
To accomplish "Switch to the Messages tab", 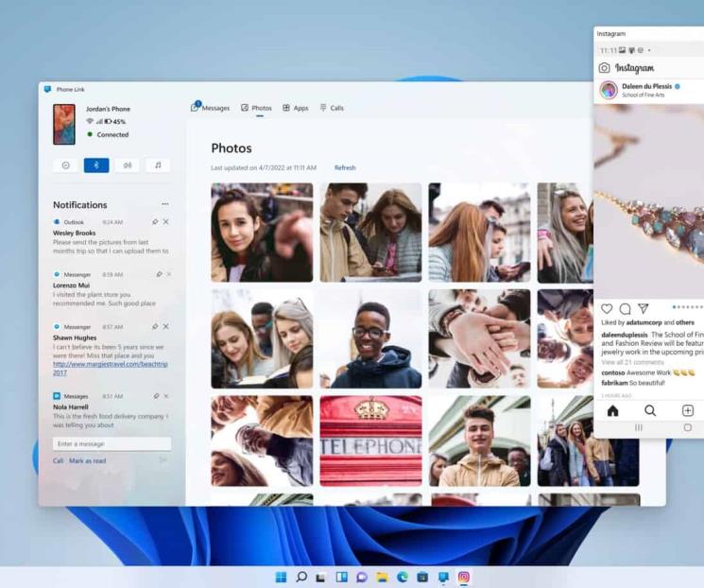I will pos(211,108).
